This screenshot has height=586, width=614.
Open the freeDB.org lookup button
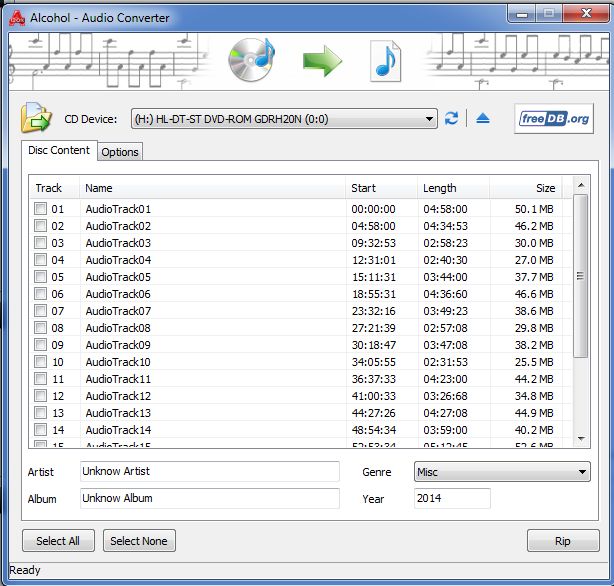click(x=554, y=119)
